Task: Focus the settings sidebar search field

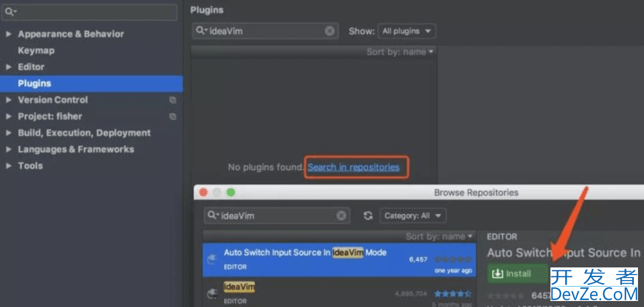Action: pos(89,13)
